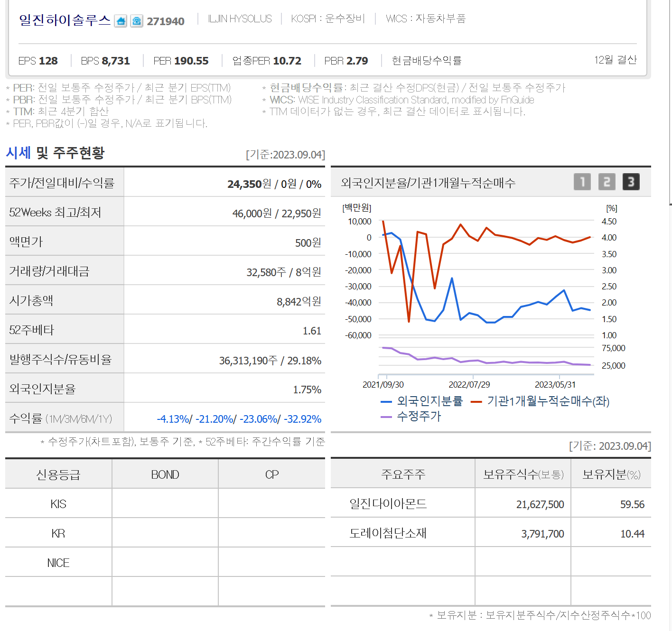Click the 기관1개월누적순매수(좌) legend entry

(x=540, y=401)
